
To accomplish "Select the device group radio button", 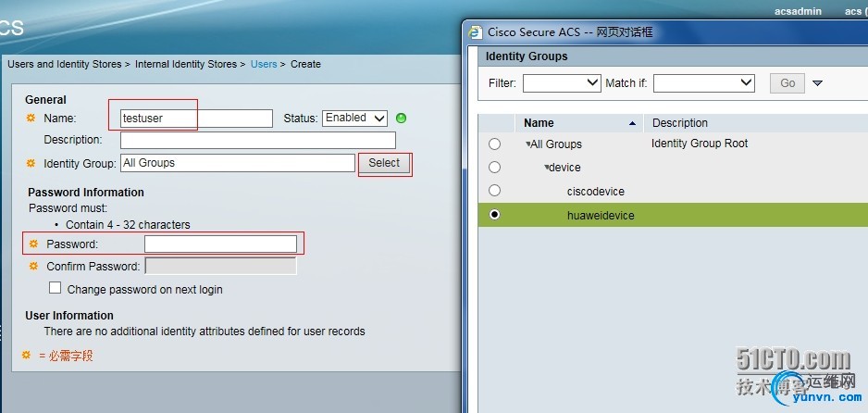I will (494, 168).
